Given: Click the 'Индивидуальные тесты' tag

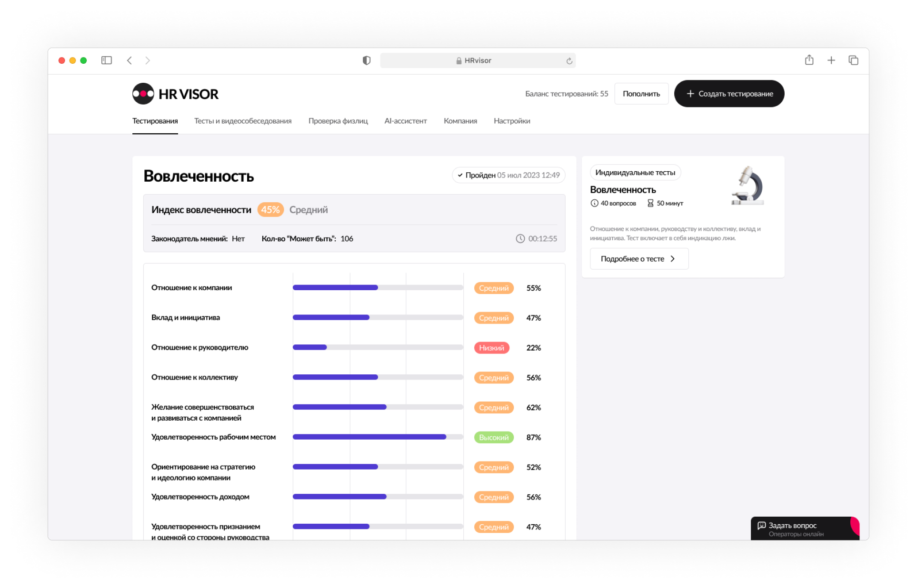Looking at the screenshot, I should click(x=635, y=173).
